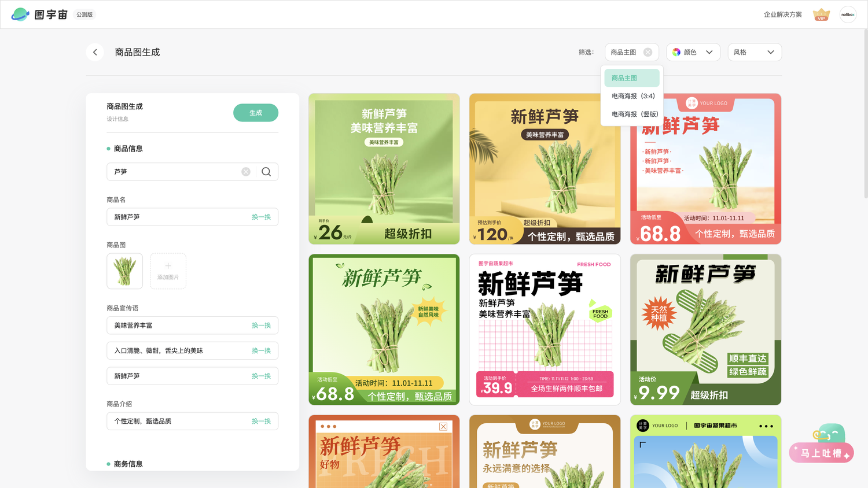Open the 马上吐槽 feedback mascot
The width and height of the screenshot is (868, 488).
pos(822,443)
